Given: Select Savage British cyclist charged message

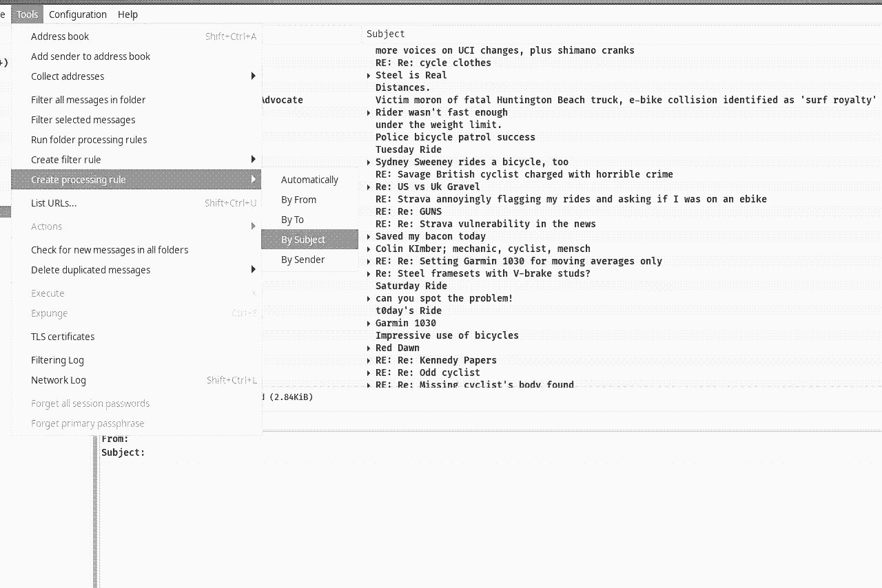Looking at the screenshot, I should [524, 174].
